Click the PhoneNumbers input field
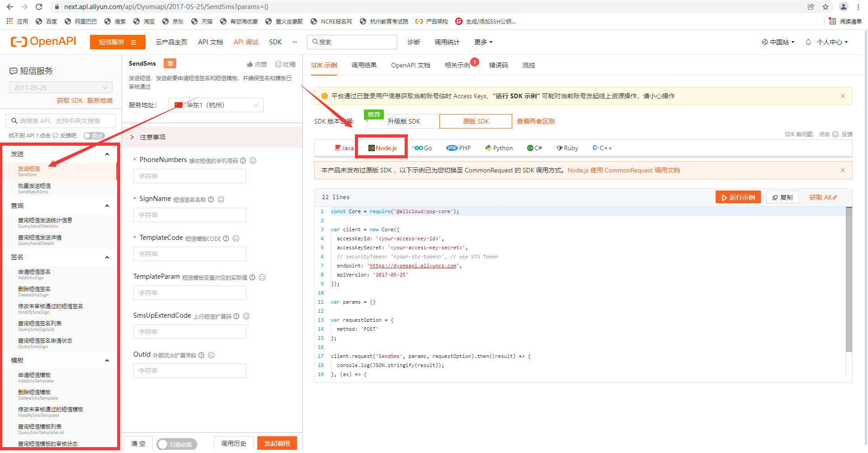This screenshot has width=868, height=453. (190, 176)
